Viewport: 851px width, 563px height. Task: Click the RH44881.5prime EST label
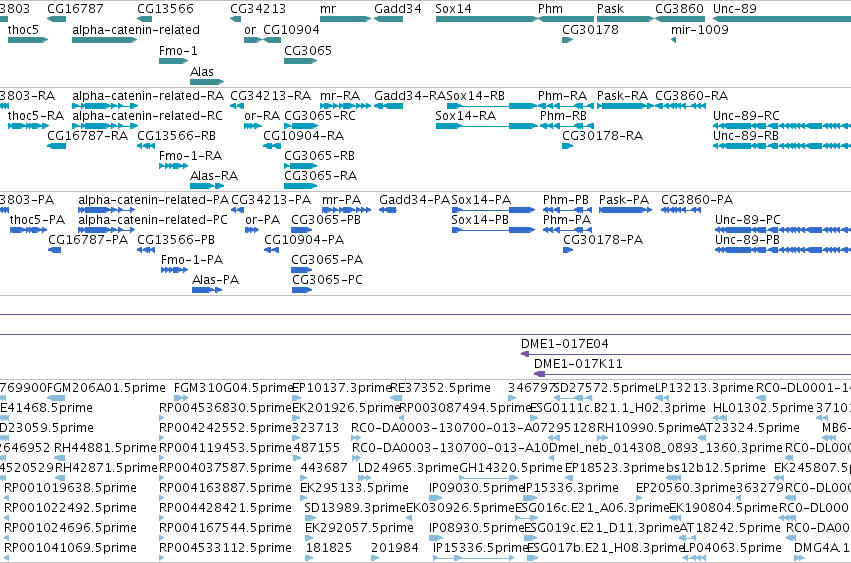(105, 448)
